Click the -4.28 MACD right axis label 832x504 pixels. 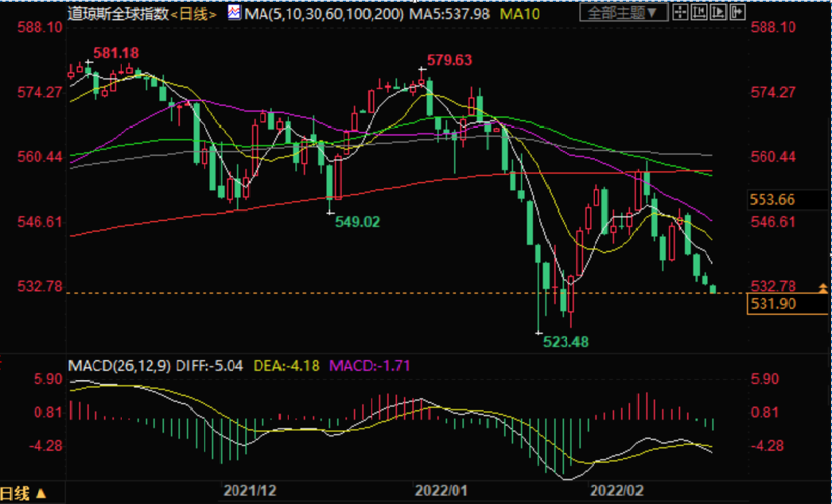(768, 446)
